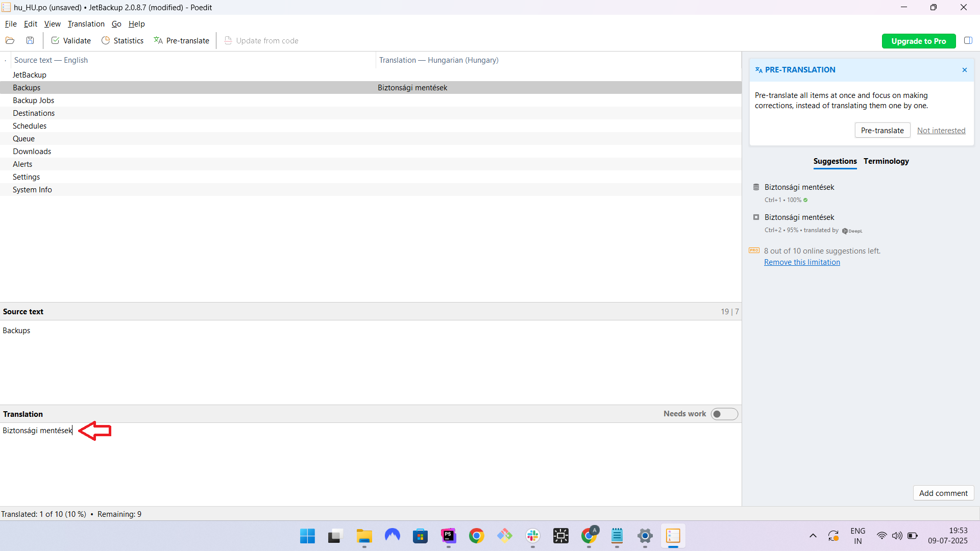Click the PRO badge icon

(754, 251)
